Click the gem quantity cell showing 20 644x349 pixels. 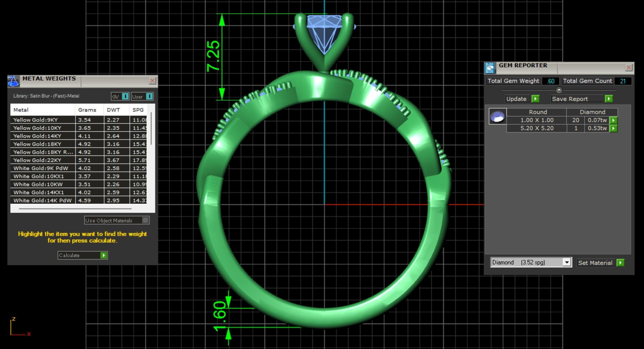(x=575, y=120)
